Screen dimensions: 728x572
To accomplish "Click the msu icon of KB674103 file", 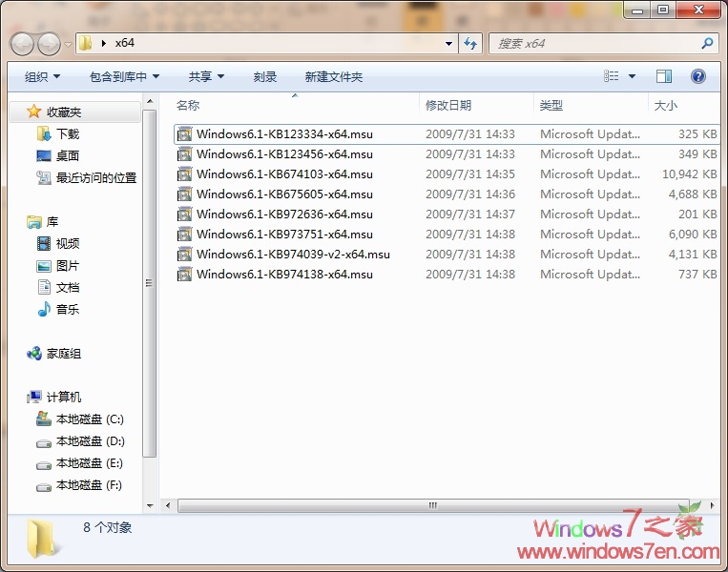I will pos(185,174).
